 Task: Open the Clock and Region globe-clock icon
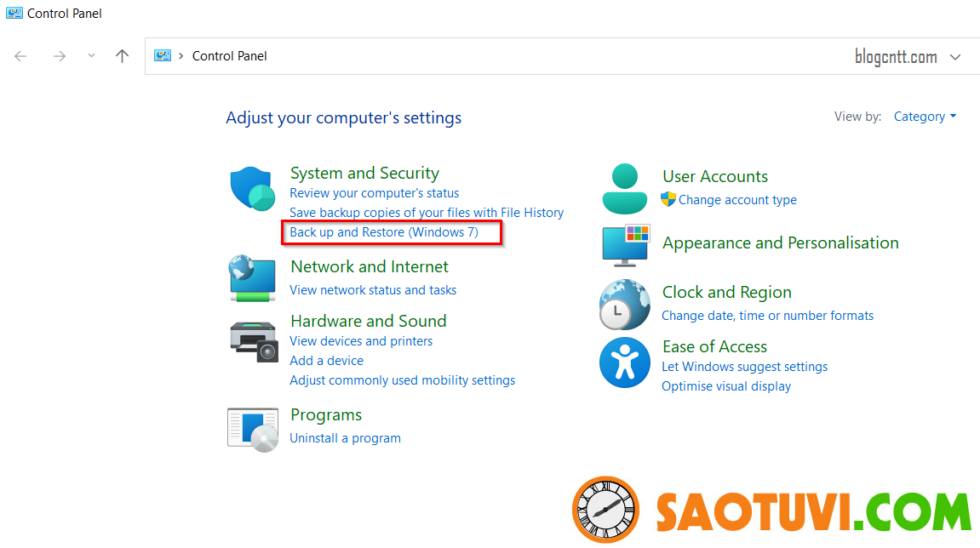pos(624,305)
